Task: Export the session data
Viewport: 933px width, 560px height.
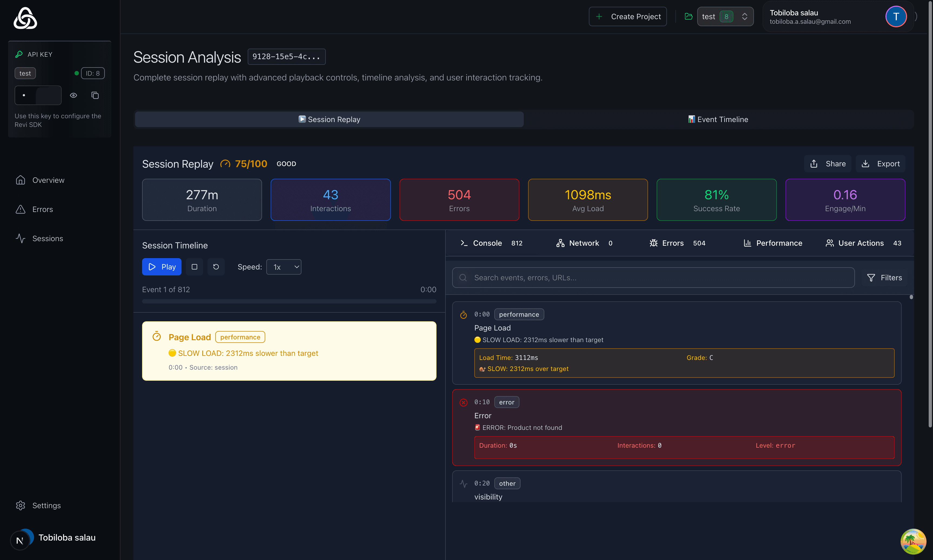Action: click(x=881, y=163)
